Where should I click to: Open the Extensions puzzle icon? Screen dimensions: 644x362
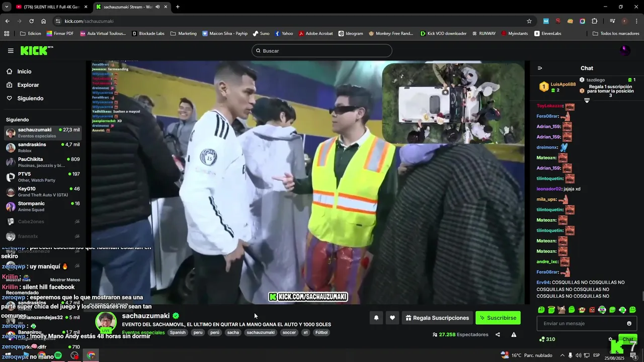point(594,21)
